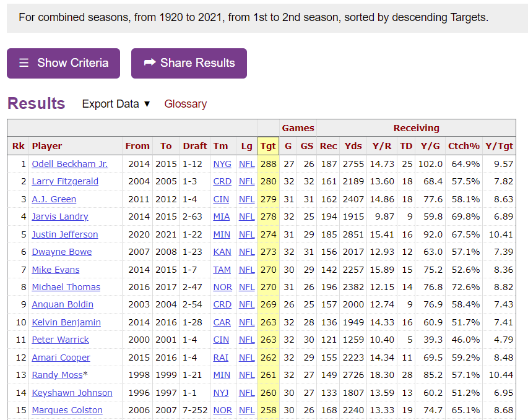Sort by the Draft column header
The image size is (528, 420).
[x=194, y=146]
